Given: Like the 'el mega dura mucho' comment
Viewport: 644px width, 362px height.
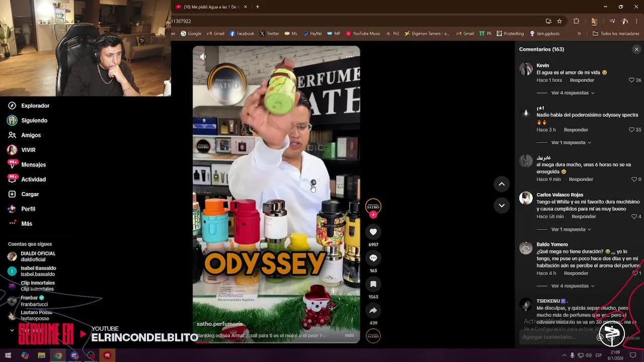Looking at the screenshot, I should (x=634, y=179).
